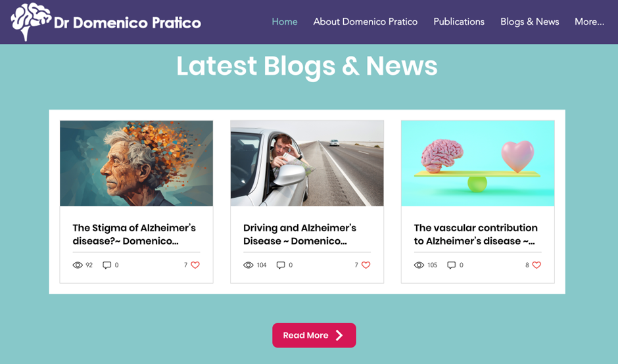Open the elderly man mosaic thumbnail

point(136,163)
